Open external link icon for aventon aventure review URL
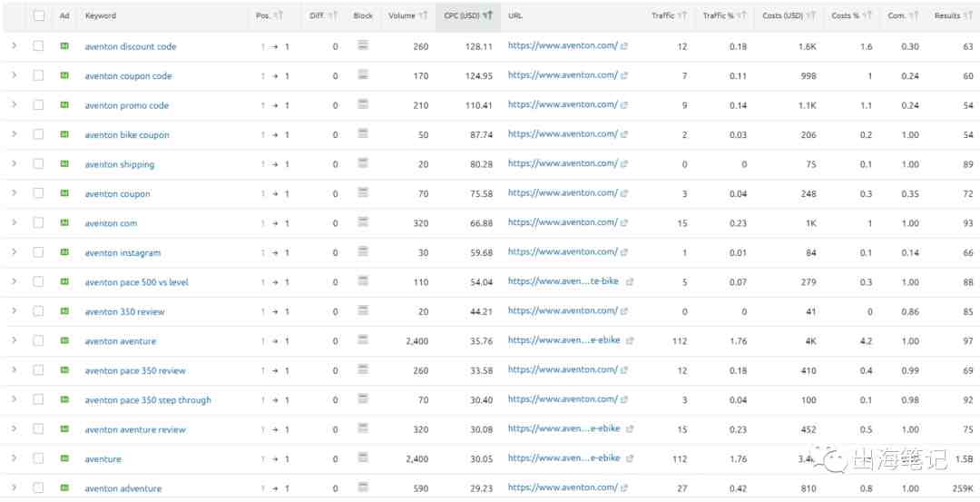 pyautogui.click(x=630, y=428)
